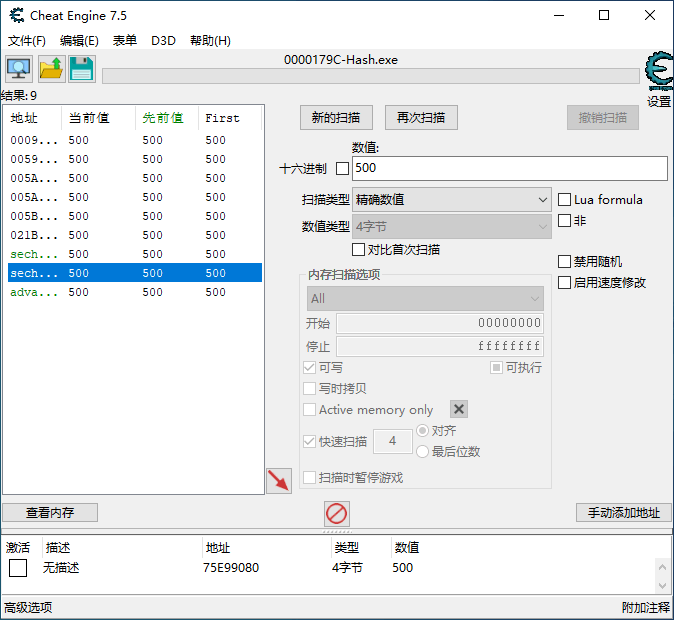Enable the Lua formula checkbox
674x620 pixels.
(x=564, y=200)
